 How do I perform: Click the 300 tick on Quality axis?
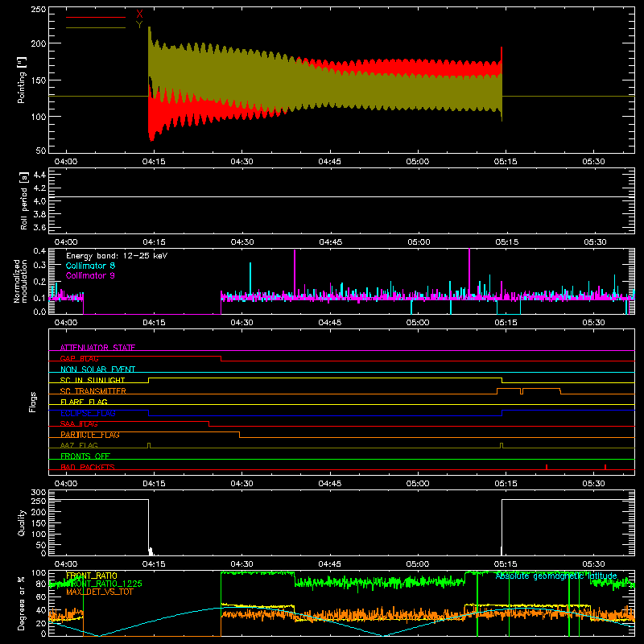coord(38,493)
